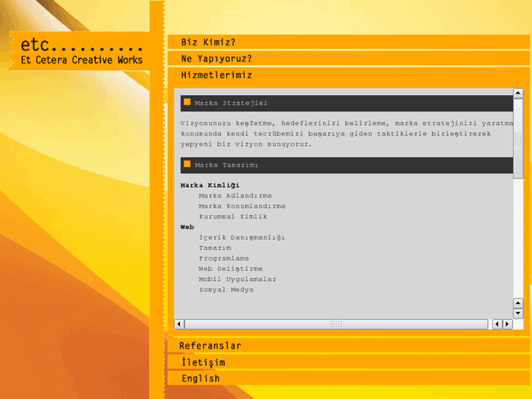Click the Kurumsal Kimlik list item
Screen dimensions: 532x399
tap(233, 217)
